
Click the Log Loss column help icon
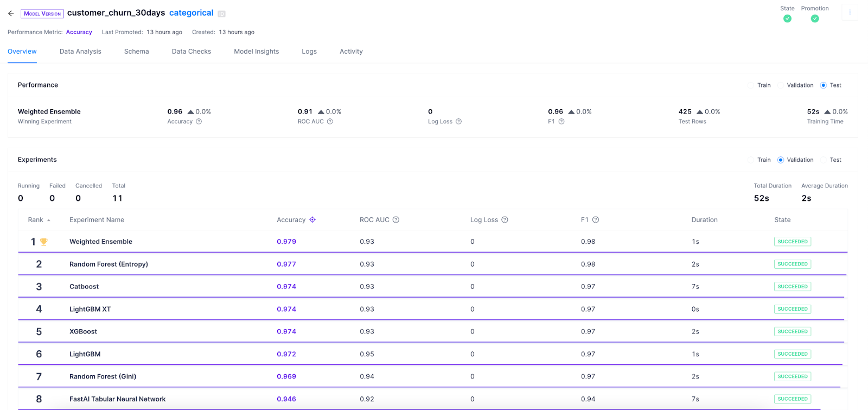[505, 220]
